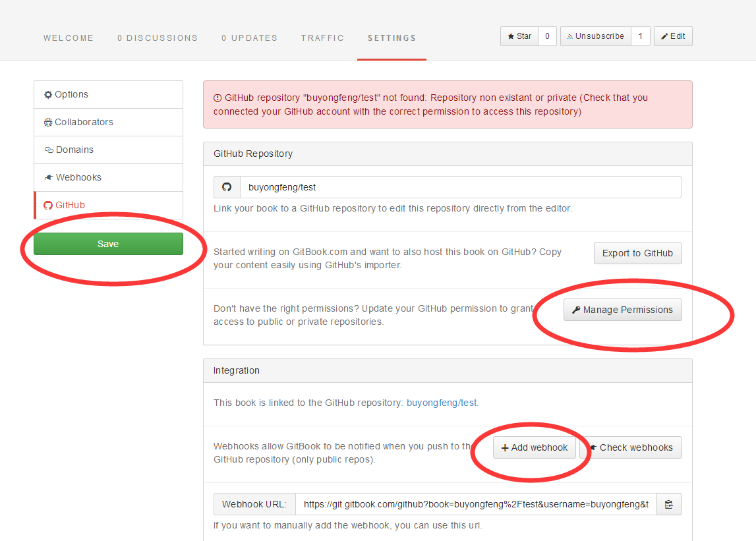Open the Discussions tab

point(158,38)
